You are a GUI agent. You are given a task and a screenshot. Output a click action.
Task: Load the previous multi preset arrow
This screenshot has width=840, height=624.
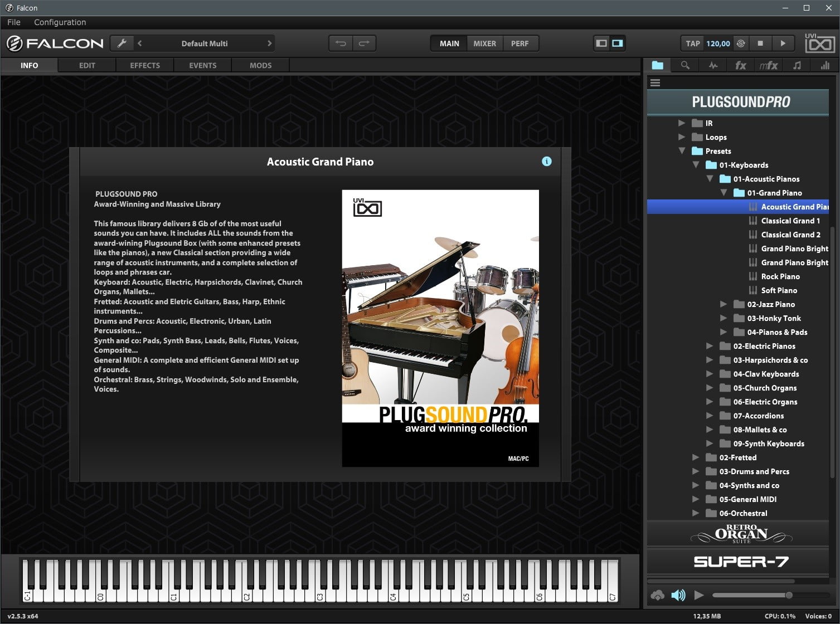coord(140,43)
